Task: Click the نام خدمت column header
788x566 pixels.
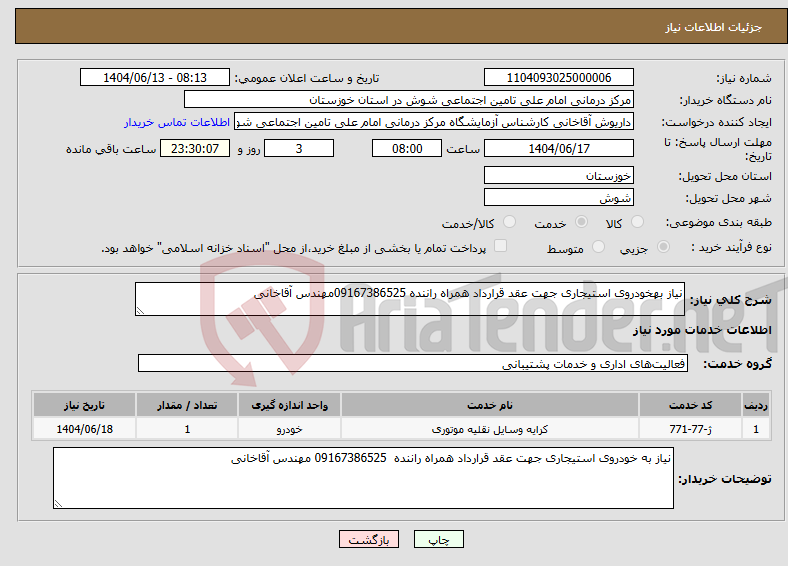Action: pos(490,405)
